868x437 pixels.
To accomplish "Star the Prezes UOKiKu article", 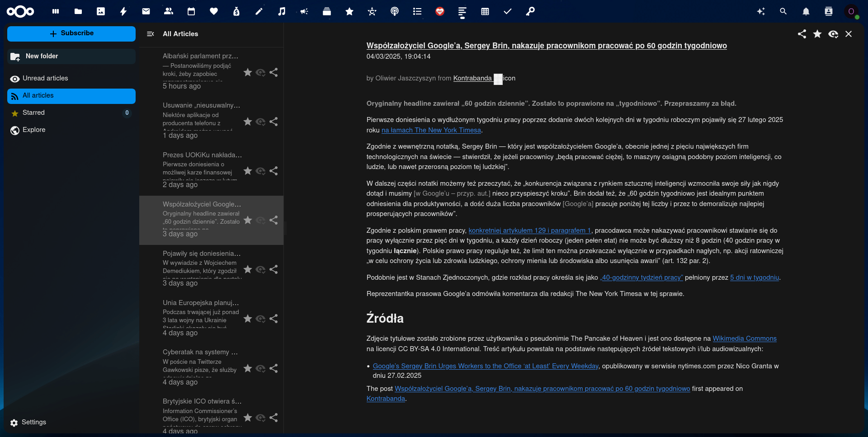I will coord(248,171).
